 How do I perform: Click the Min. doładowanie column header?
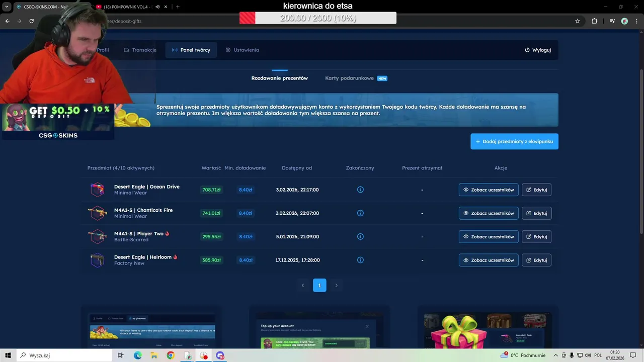(x=245, y=168)
